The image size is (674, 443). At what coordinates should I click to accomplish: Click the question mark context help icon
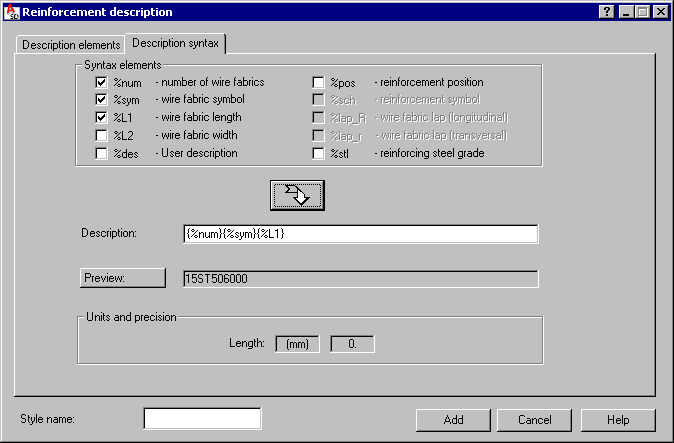pyautogui.click(x=607, y=12)
